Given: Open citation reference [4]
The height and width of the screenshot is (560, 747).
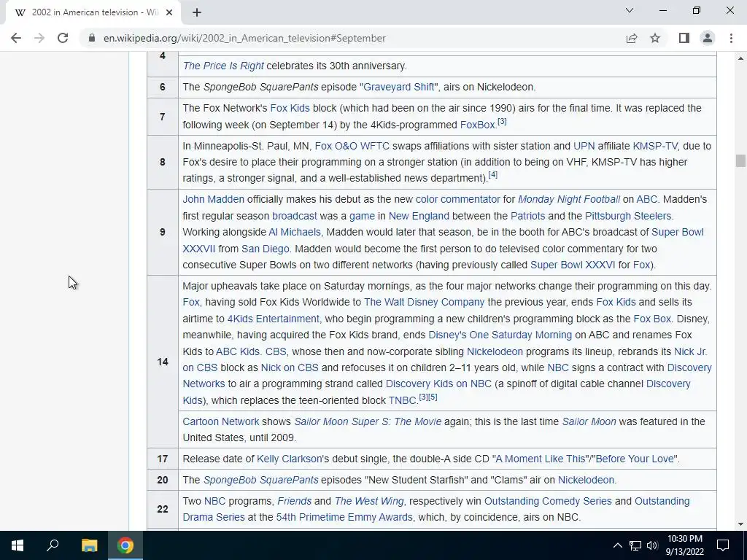Looking at the screenshot, I should coord(493,175).
